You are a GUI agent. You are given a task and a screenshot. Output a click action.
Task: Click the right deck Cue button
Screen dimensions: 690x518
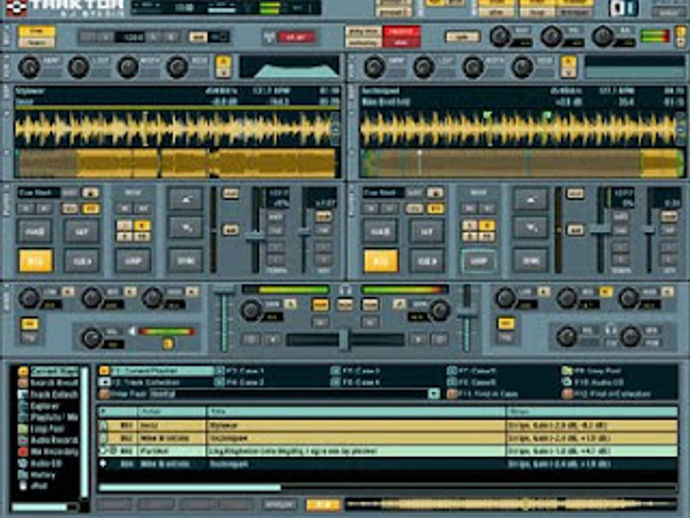[x=426, y=261]
